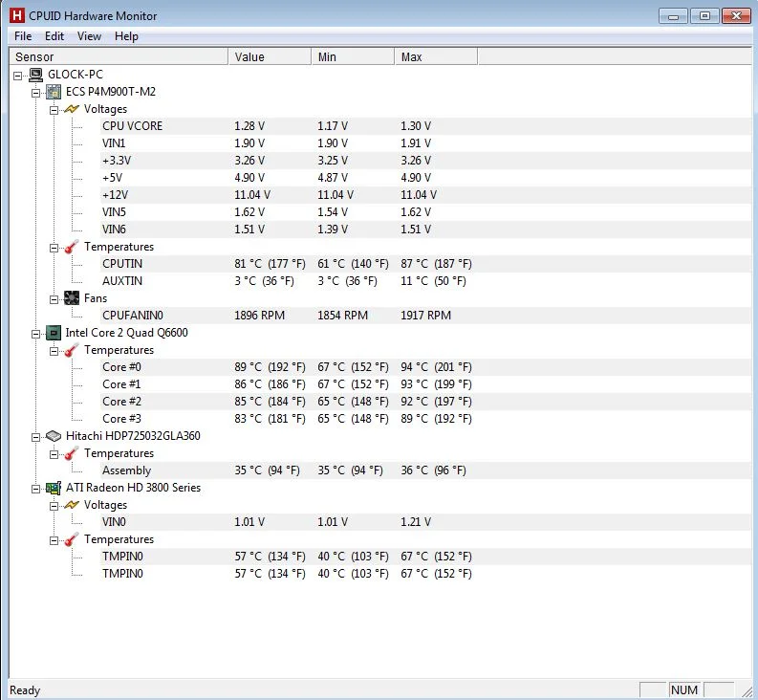The height and width of the screenshot is (700, 758).
Task: Click the CPUID Hardware Monitor title icon
Action: [17, 15]
